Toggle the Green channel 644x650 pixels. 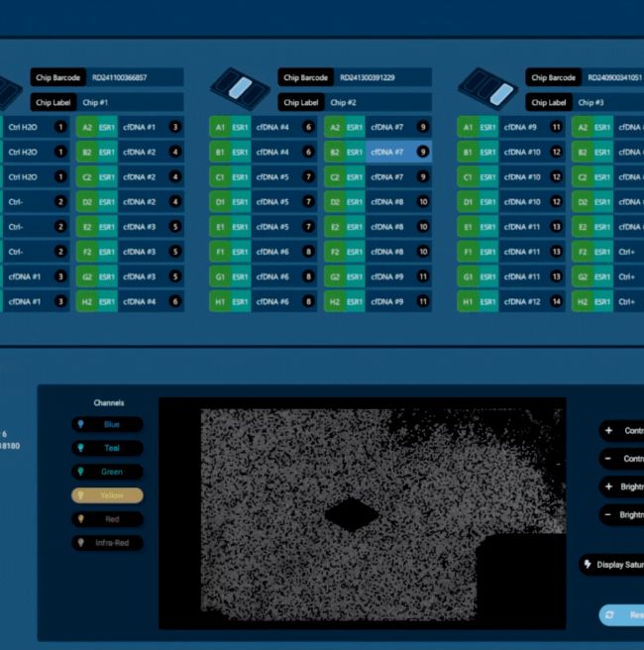107,472
